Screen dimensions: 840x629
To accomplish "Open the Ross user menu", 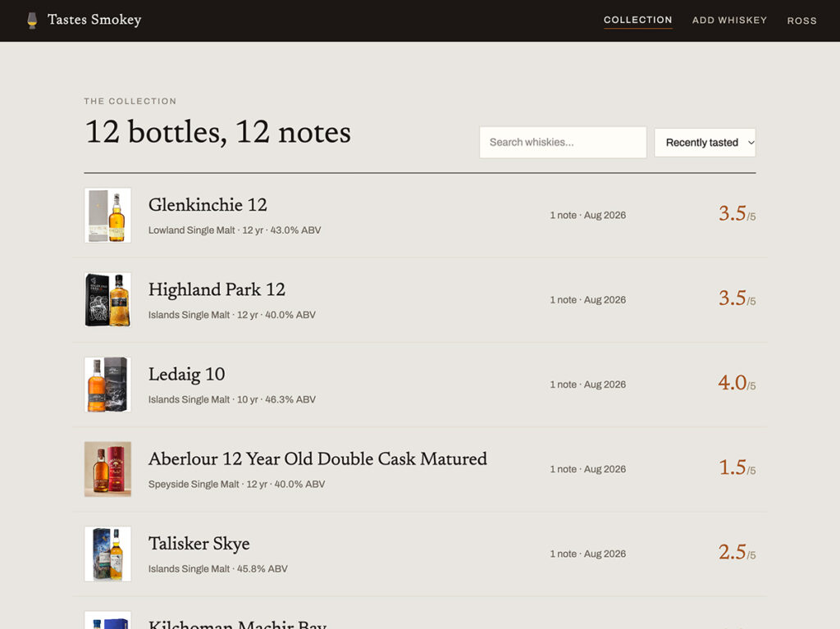I will pyautogui.click(x=801, y=21).
